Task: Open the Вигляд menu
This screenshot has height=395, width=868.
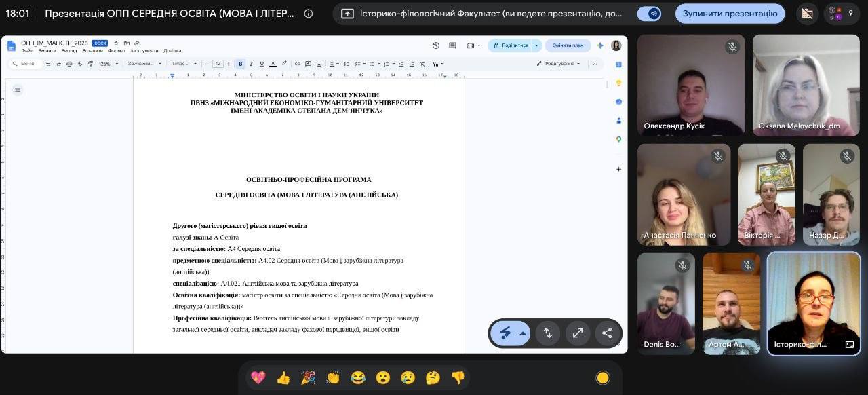Action: (69, 51)
